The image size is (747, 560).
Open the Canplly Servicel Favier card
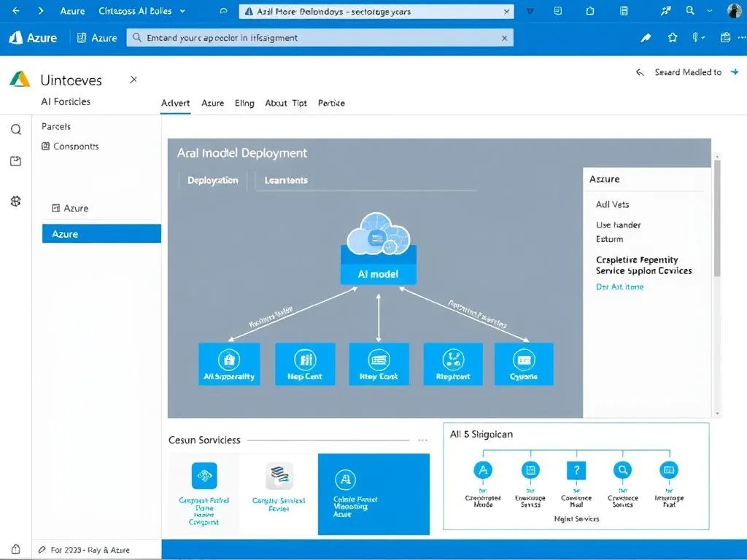coord(279,494)
